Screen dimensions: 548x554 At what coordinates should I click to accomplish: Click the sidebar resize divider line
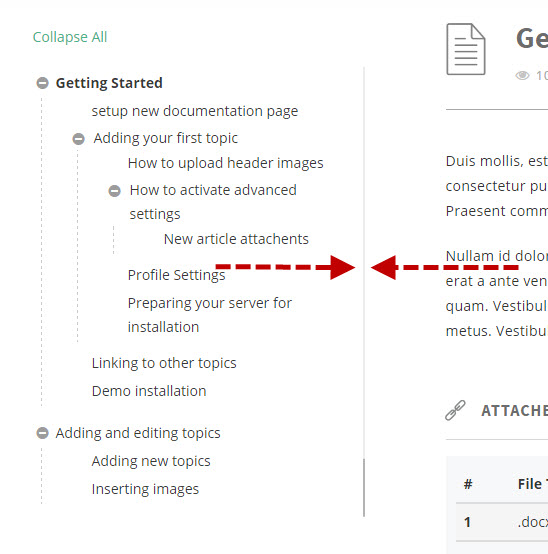(364, 261)
